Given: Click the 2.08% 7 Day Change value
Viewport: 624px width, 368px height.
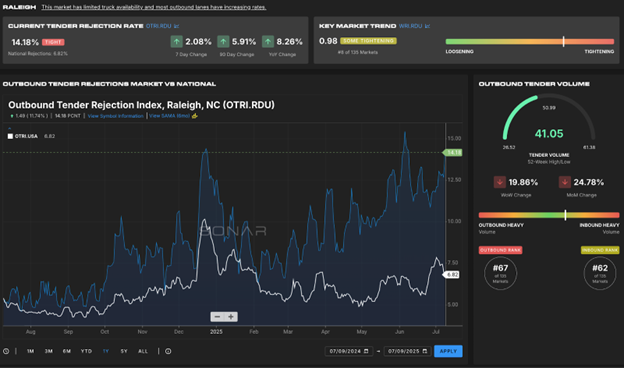Looking at the screenshot, I should tap(198, 41).
